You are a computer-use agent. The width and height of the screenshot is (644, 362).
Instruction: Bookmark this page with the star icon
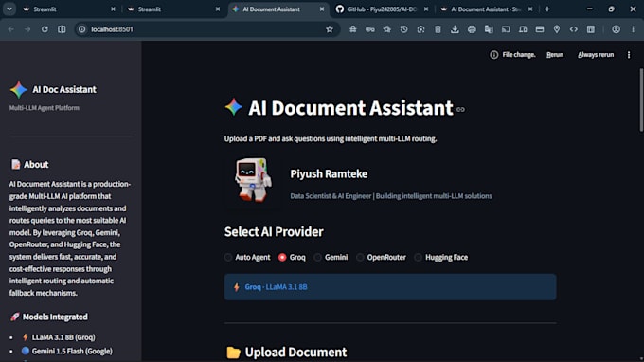point(330,29)
